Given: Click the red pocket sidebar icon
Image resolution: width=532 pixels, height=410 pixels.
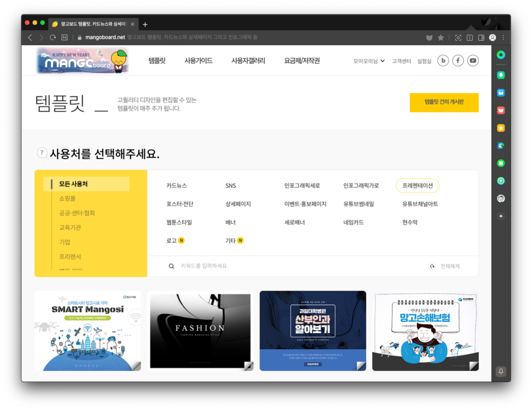Looking at the screenshot, I should click(x=501, y=110).
